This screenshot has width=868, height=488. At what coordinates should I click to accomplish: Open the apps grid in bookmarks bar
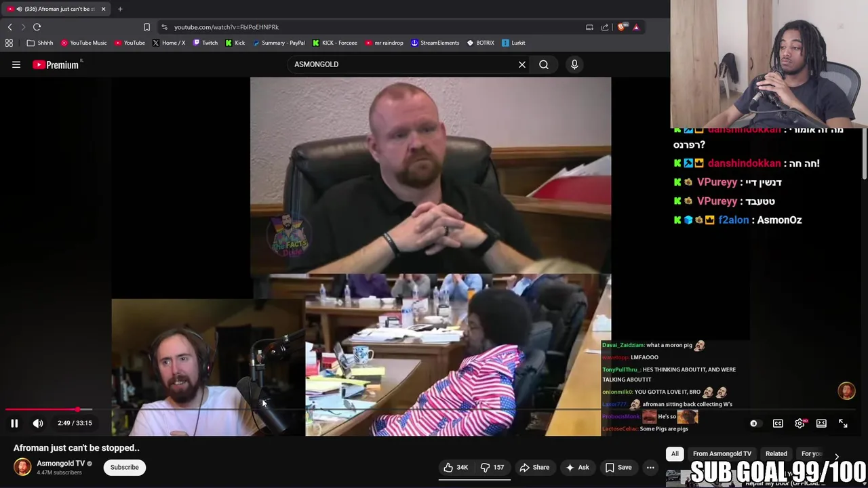9,43
